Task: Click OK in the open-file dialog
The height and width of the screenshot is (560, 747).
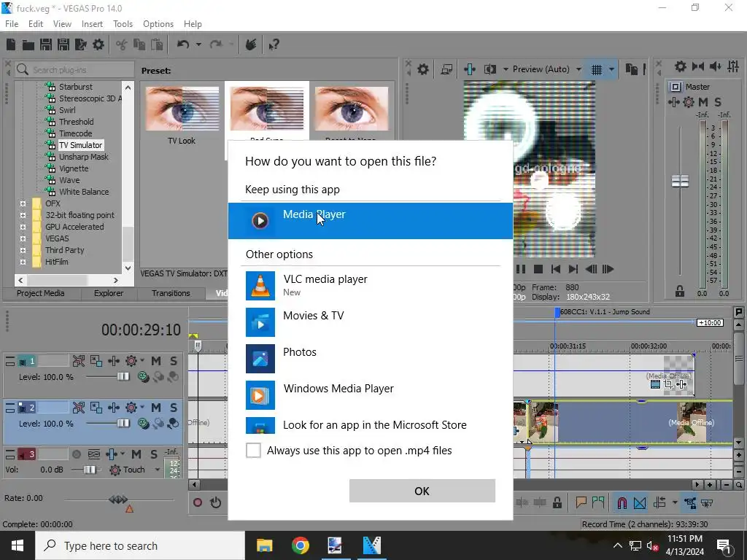Action: (422, 491)
